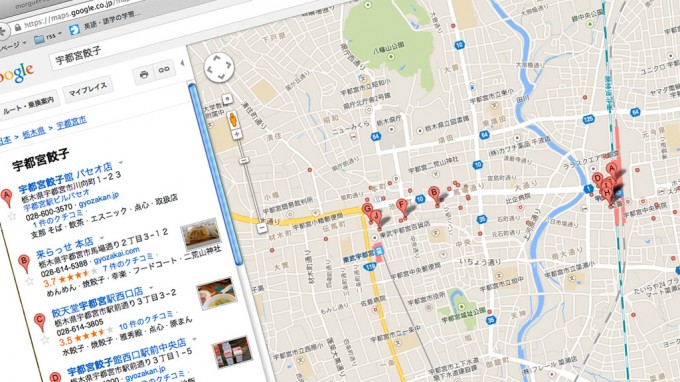The height and width of the screenshot is (382, 680).
Task: Click map marker G pin
Action: pyautogui.click(x=367, y=210)
